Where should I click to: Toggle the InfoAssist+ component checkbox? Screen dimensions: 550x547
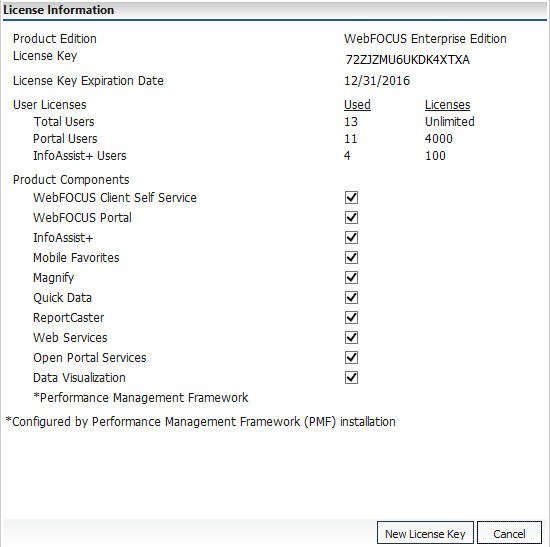351,238
